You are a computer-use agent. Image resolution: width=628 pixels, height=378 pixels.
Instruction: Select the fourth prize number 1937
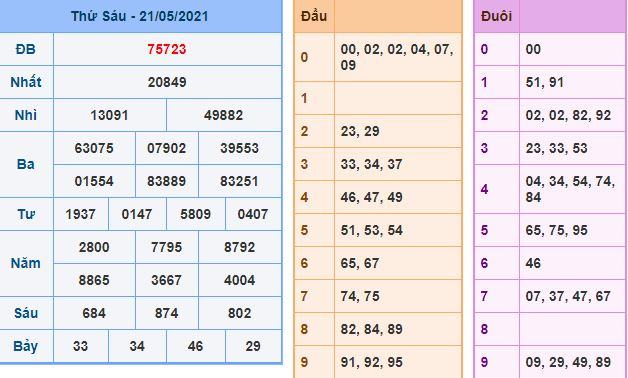[80, 214]
